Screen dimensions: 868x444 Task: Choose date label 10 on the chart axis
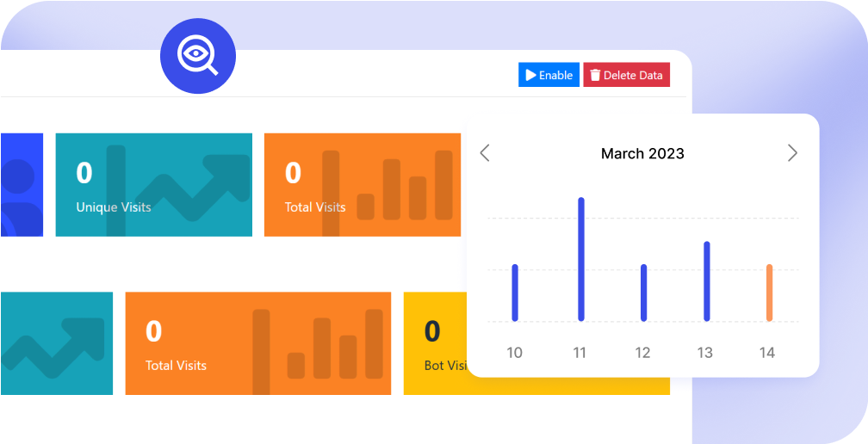pos(514,353)
